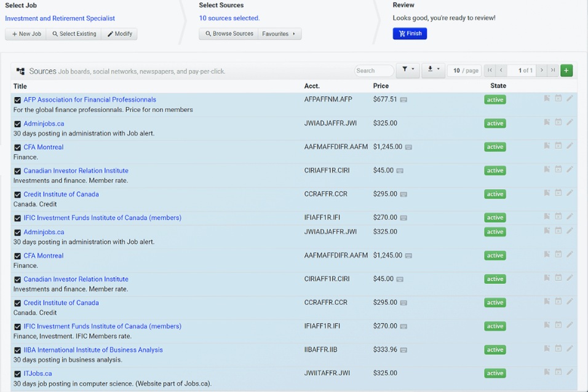
Task: Uncheck IIBA International Institute checkbox
Action: pyautogui.click(x=17, y=350)
